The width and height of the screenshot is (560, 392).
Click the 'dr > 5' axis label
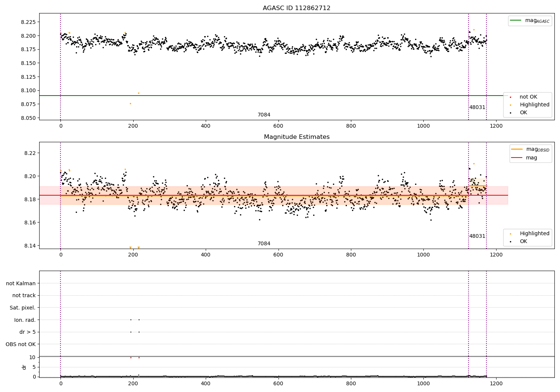[x=28, y=332]
